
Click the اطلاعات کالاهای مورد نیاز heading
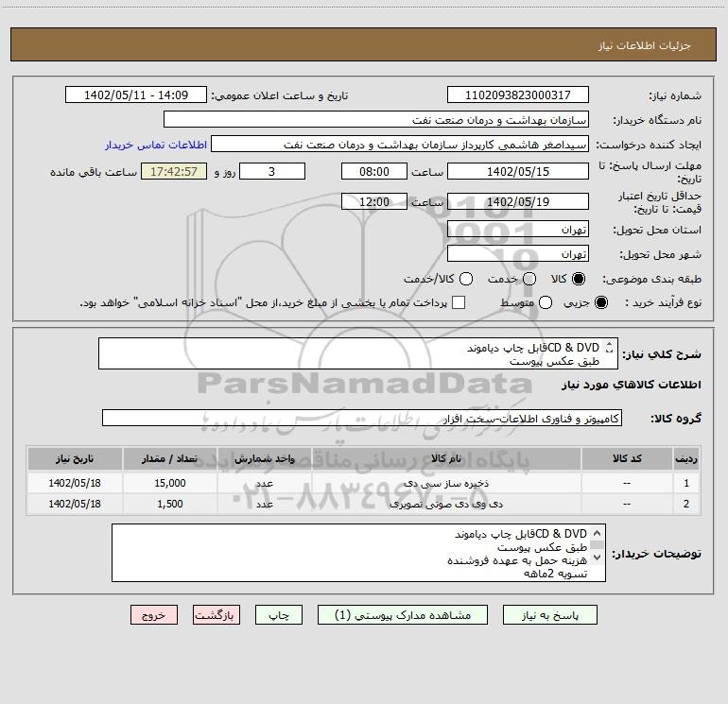pyautogui.click(x=631, y=385)
